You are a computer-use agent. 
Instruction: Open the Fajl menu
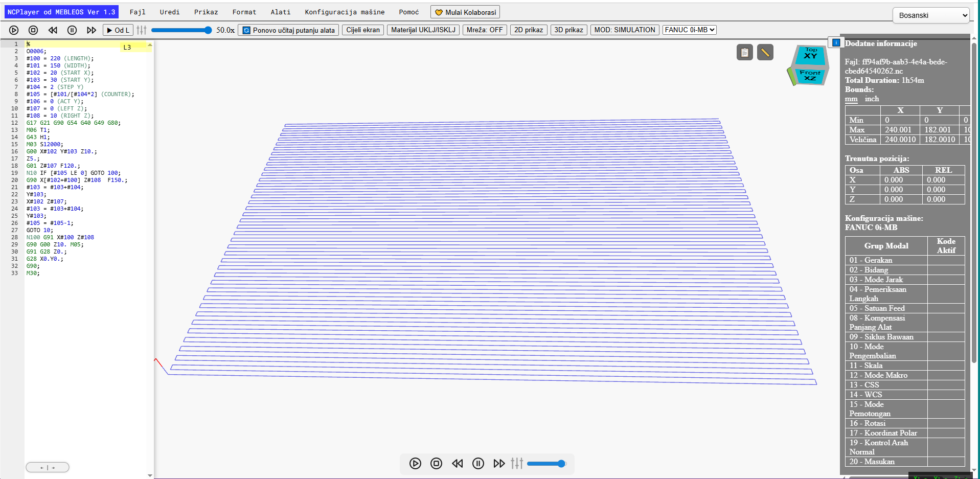(x=138, y=12)
